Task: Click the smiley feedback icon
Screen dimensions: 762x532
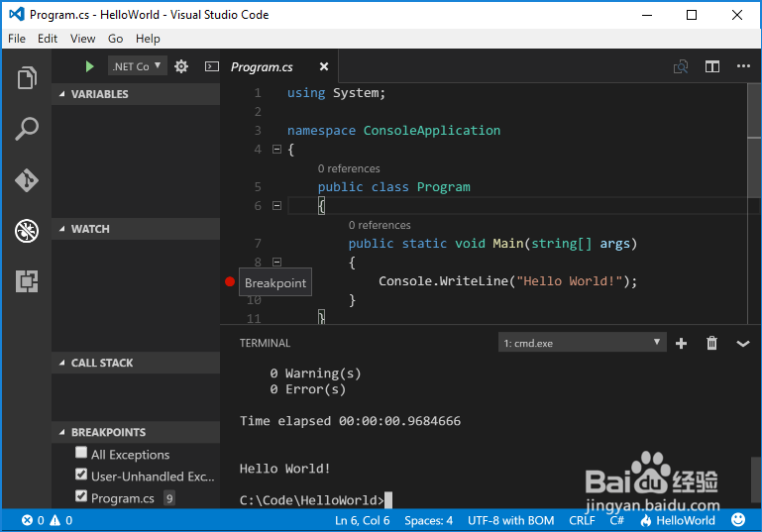Action: 738,520
